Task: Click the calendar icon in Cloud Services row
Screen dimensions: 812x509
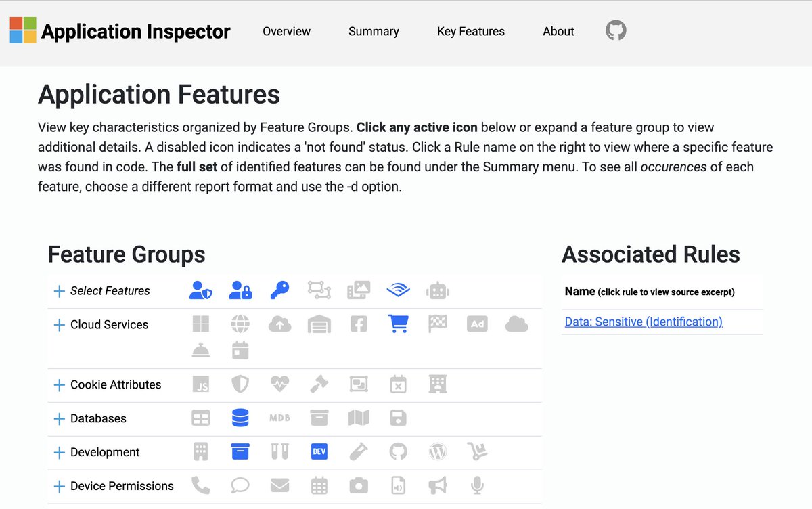Action: tap(240, 350)
